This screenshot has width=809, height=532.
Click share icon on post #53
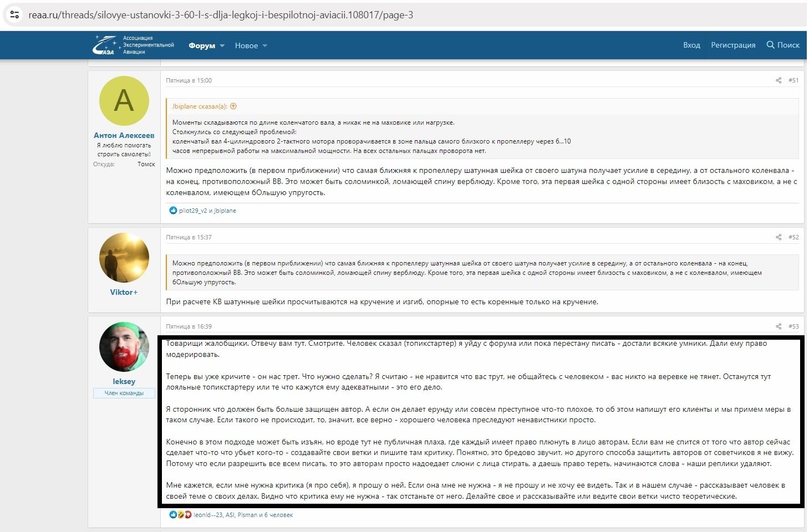(779, 326)
